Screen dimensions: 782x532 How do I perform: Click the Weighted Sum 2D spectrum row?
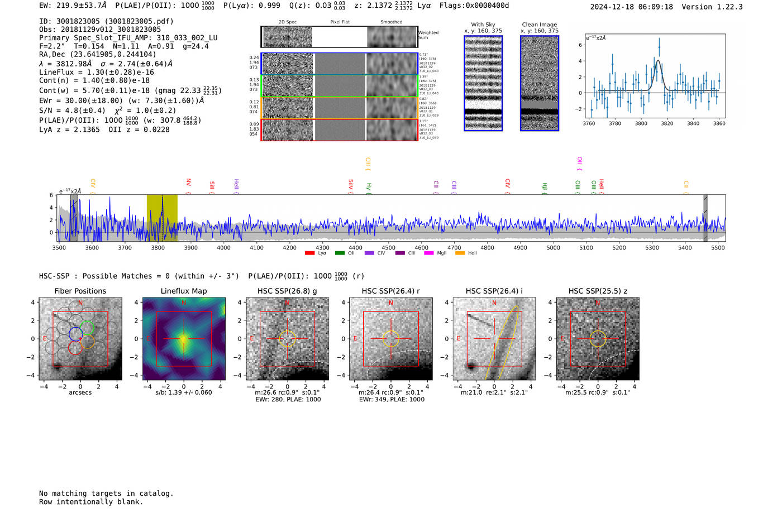(339, 37)
